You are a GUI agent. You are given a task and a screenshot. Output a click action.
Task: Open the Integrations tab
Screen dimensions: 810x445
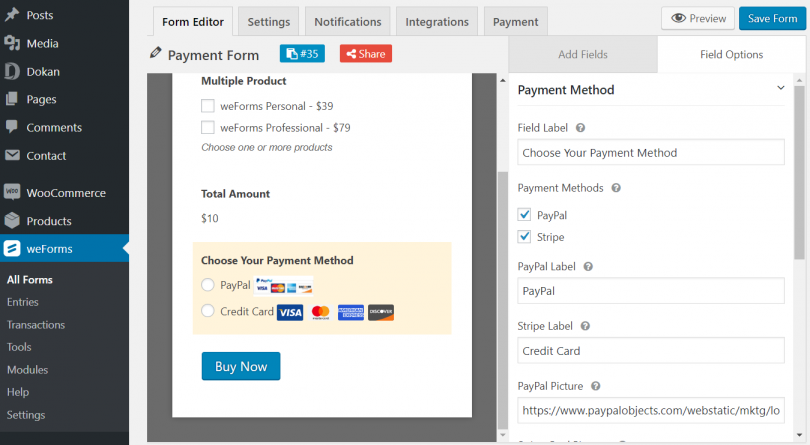click(x=437, y=22)
